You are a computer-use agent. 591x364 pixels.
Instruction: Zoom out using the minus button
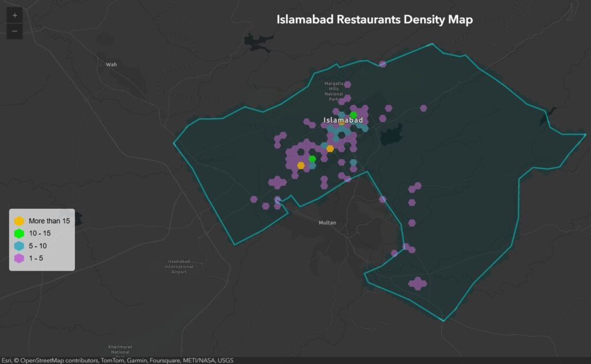(x=14, y=31)
